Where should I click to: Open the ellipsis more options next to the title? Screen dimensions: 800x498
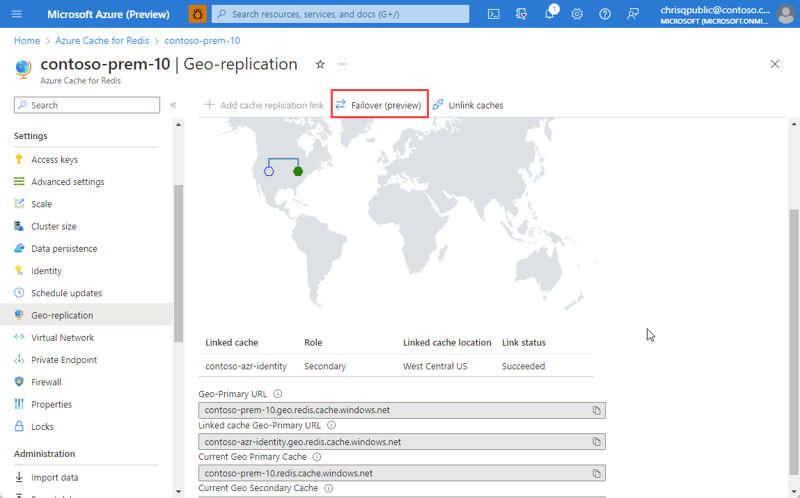[x=342, y=64]
